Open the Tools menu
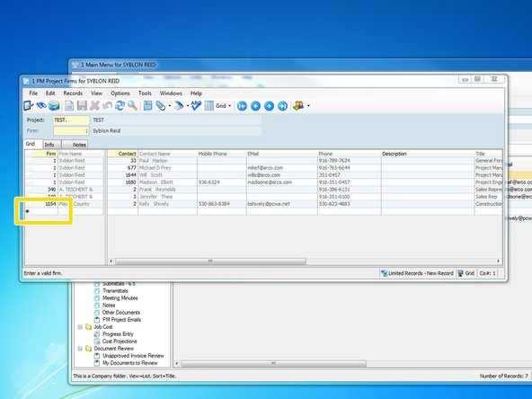 (145, 93)
